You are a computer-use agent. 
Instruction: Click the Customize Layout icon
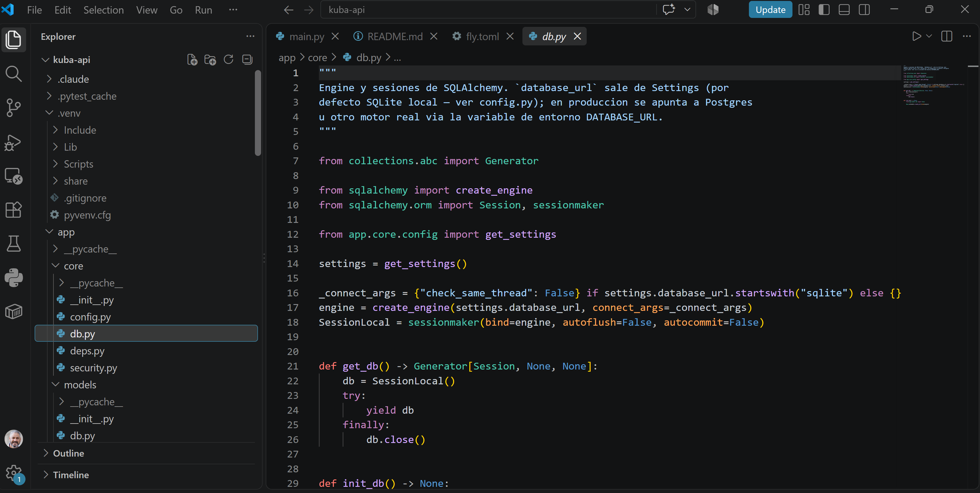[x=804, y=10]
